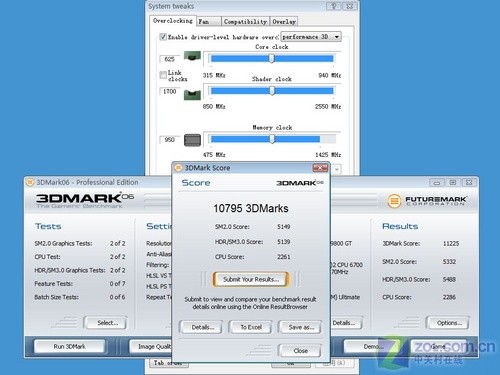Viewport: 500px width, 375px height.
Task: Click the Core clock slider handle
Action: [x=271, y=59]
